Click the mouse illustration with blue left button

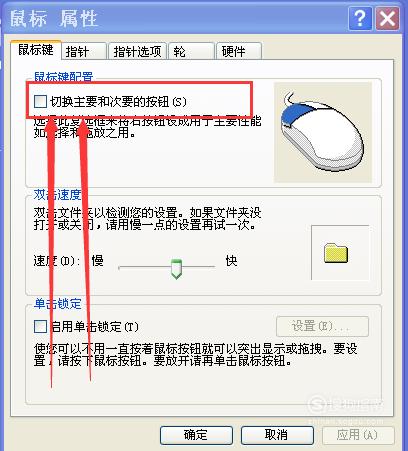[322, 132]
